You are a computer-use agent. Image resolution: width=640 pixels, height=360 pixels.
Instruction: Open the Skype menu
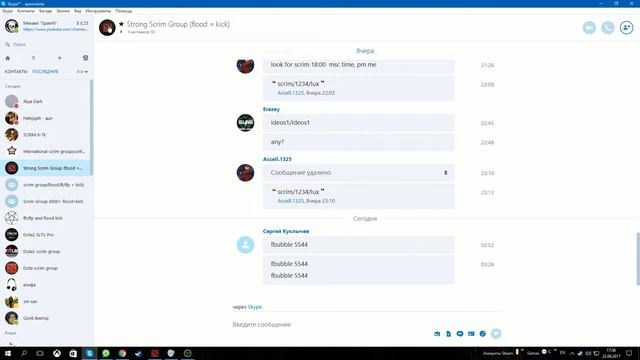pos(7,11)
